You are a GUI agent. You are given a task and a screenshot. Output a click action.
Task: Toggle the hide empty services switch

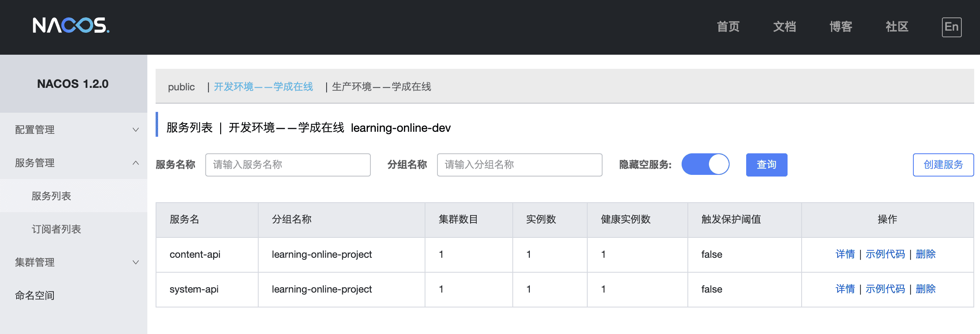pyautogui.click(x=705, y=165)
